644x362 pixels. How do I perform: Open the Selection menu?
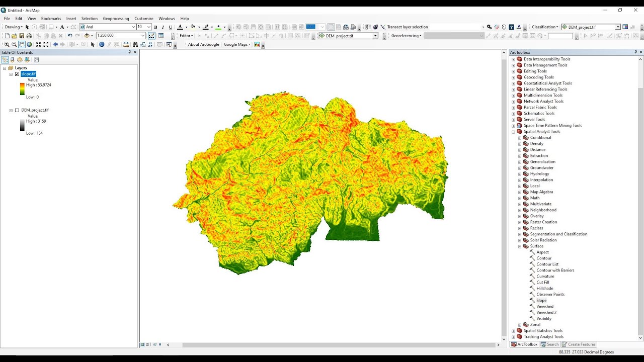tap(90, 19)
